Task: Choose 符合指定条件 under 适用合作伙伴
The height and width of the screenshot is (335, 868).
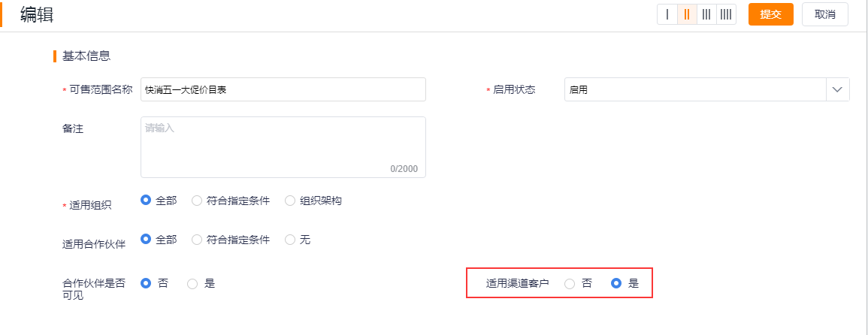Action: coord(231,239)
